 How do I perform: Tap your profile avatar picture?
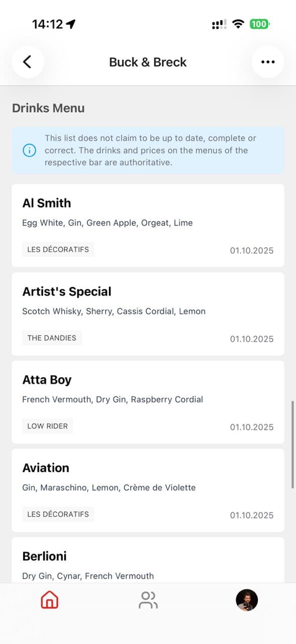pos(246,600)
